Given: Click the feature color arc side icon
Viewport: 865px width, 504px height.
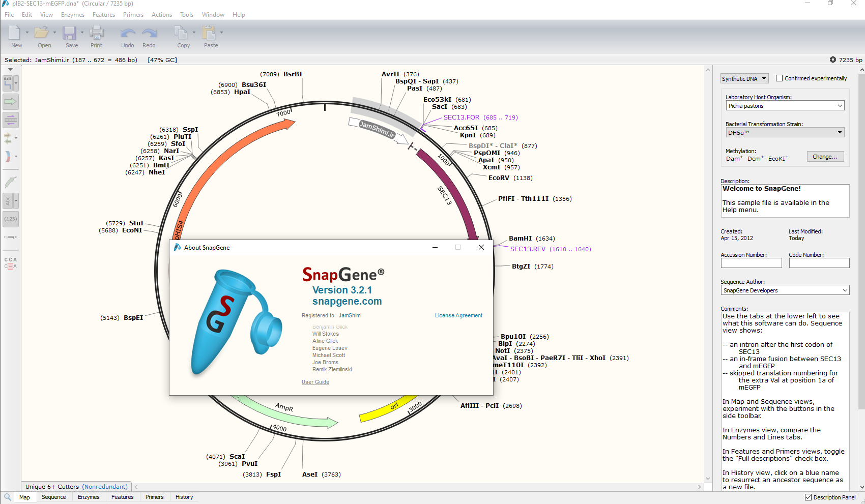Looking at the screenshot, I should point(8,157).
